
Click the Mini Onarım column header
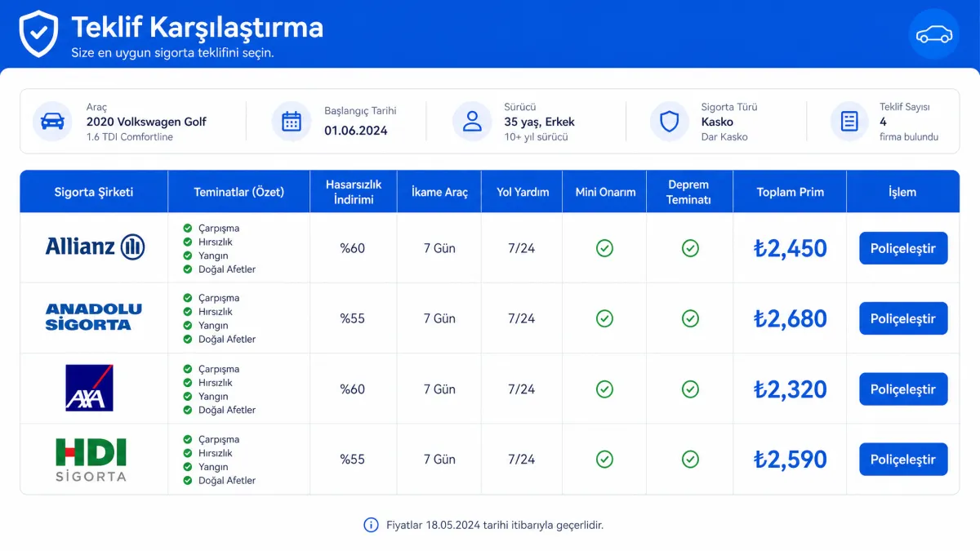(605, 192)
